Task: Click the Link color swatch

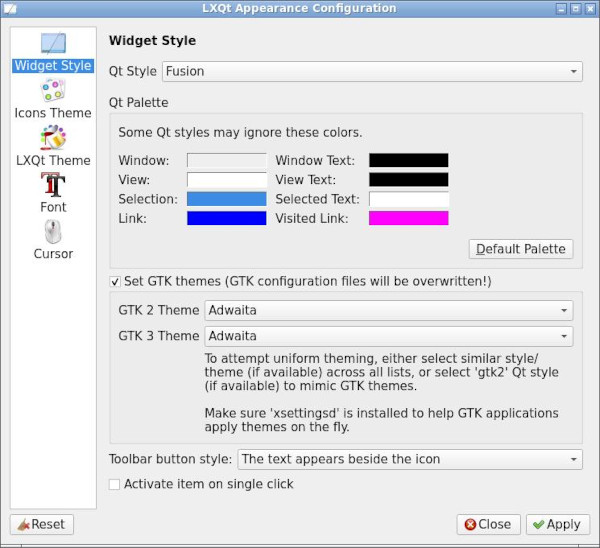Action: pyautogui.click(x=227, y=218)
